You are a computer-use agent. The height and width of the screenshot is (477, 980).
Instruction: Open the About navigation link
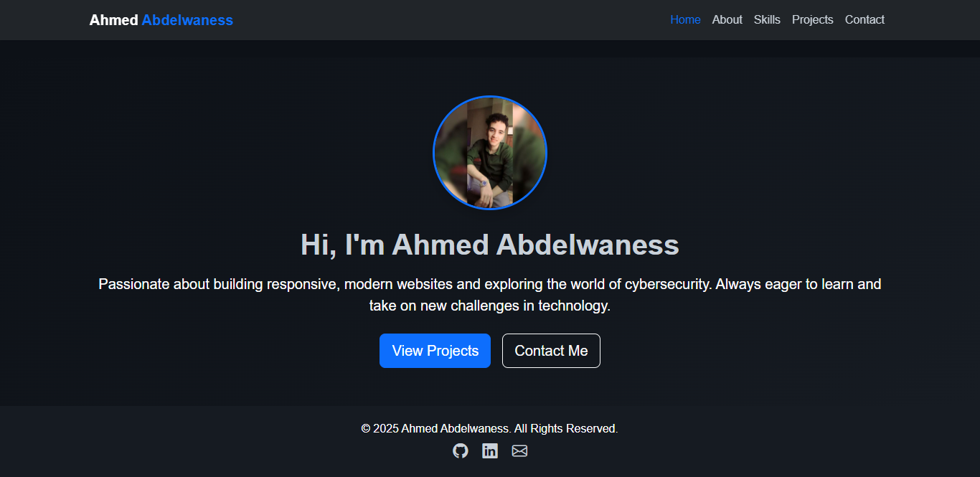pos(727,20)
